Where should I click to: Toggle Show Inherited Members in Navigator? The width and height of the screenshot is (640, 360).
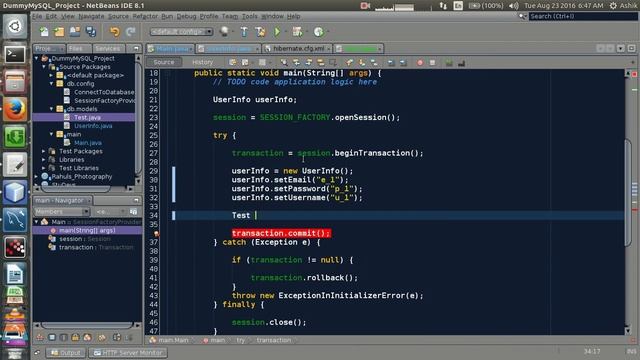click(x=40, y=338)
